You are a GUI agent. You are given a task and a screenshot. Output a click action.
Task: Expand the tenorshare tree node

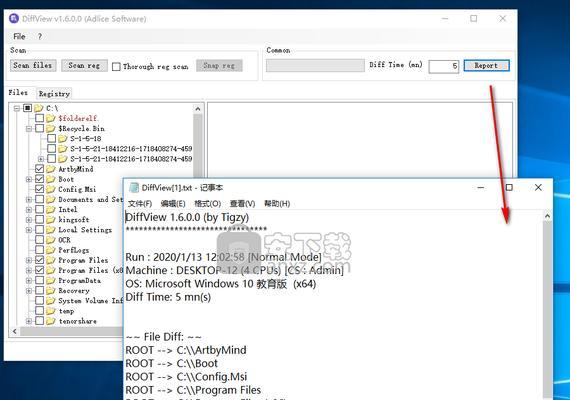coord(29,321)
